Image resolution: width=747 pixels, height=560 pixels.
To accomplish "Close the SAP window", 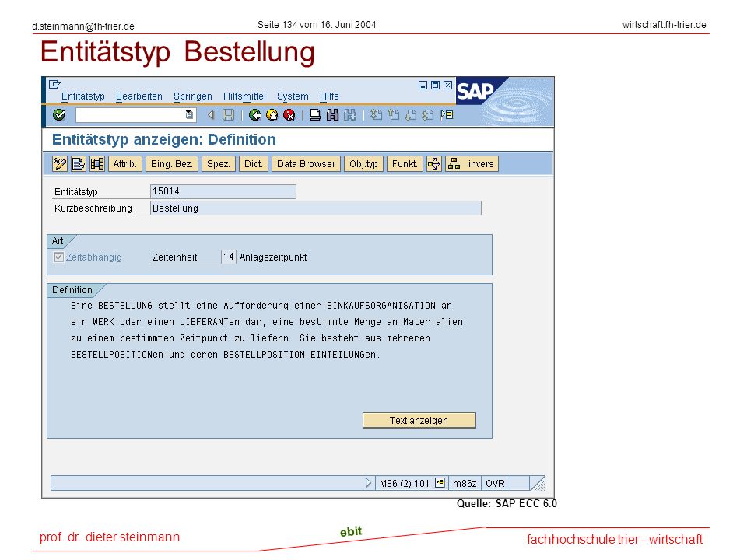I will (447, 86).
